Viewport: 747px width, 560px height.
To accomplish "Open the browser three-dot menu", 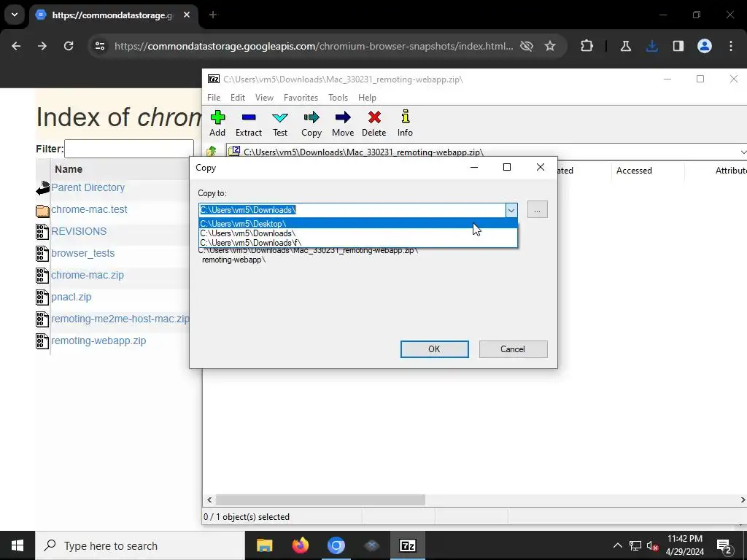I will [731, 46].
